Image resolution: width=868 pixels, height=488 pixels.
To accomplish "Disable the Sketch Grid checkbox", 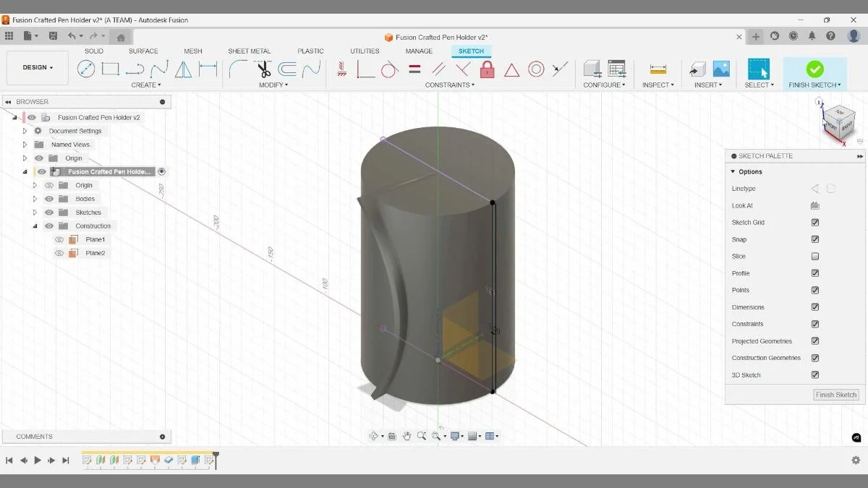I will 815,222.
